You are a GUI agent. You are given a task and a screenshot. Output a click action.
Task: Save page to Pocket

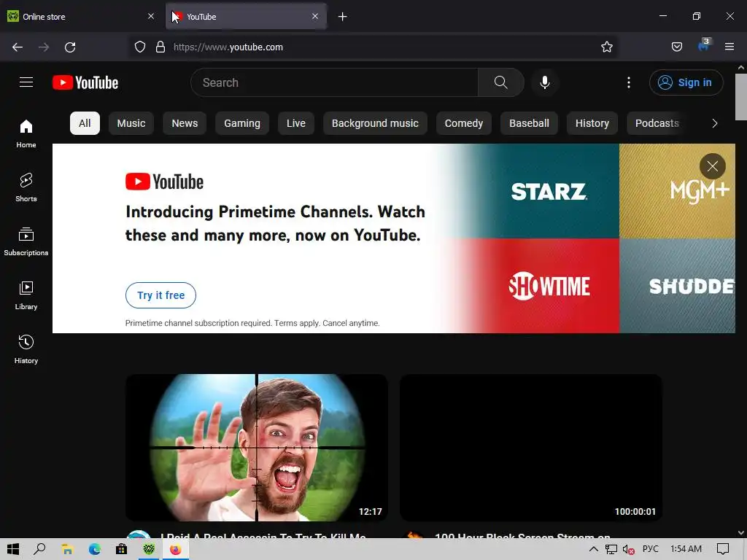[x=676, y=47]
